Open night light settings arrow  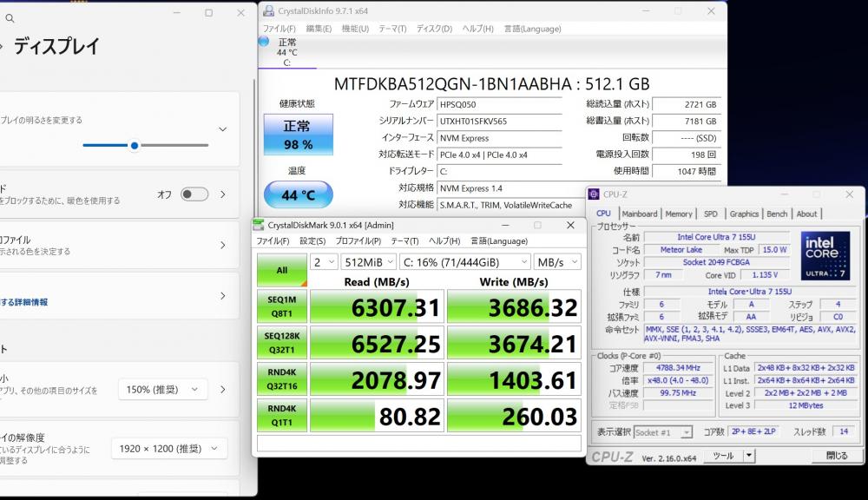click(x=222, y=194)
